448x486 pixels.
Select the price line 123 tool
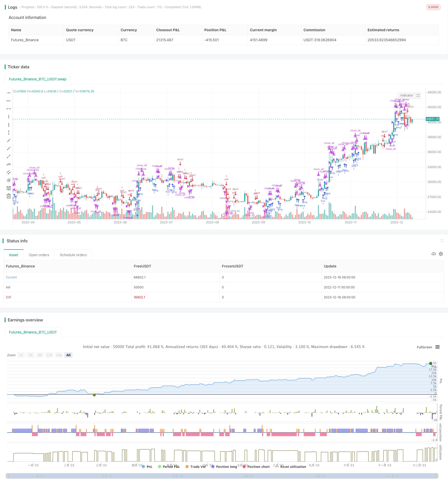point(9,164)
